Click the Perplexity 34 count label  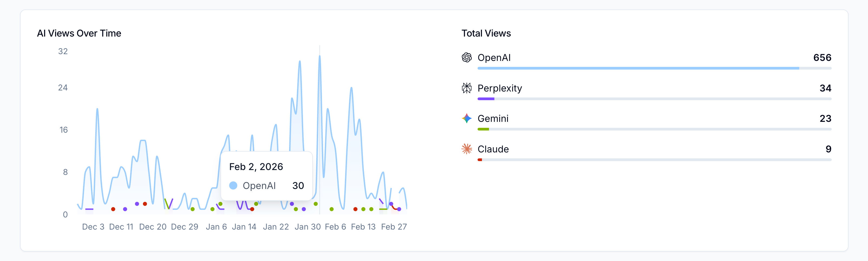[824, 88]
